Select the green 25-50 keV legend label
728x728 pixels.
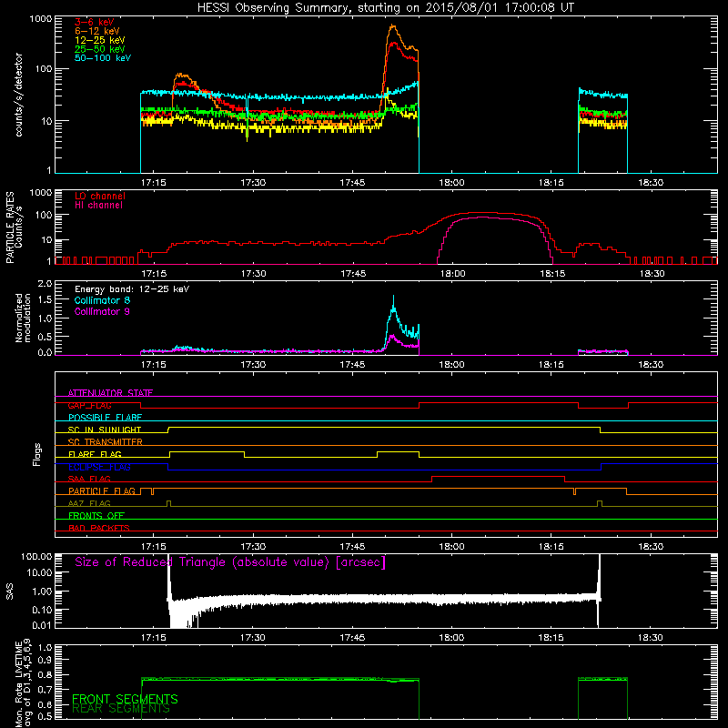[100, 49]
